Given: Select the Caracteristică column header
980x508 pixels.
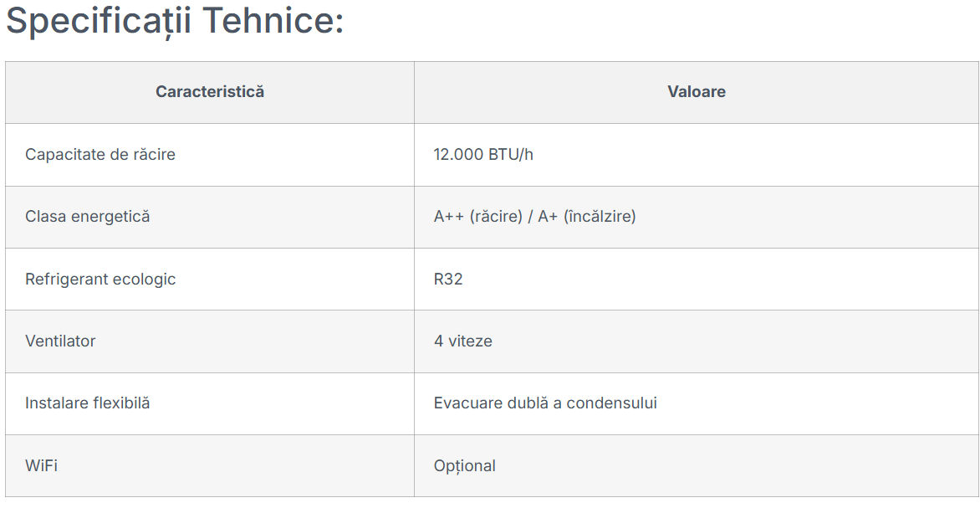Looking at the screenshot, I should [210, 92].
